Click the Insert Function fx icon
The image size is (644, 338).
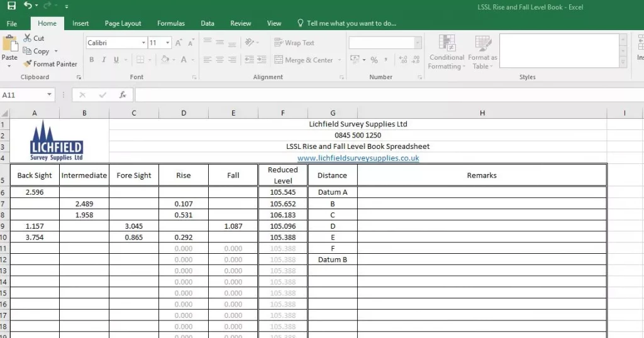coord(123,95)
